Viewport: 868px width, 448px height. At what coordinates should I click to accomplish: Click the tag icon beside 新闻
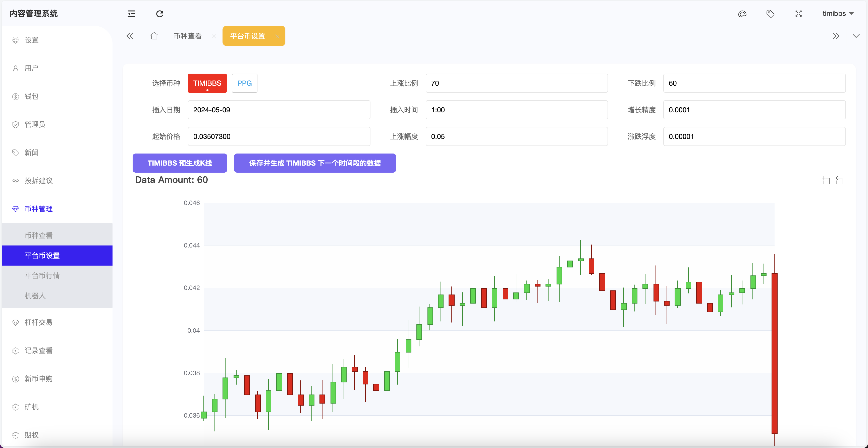click(x=16, y=153)
